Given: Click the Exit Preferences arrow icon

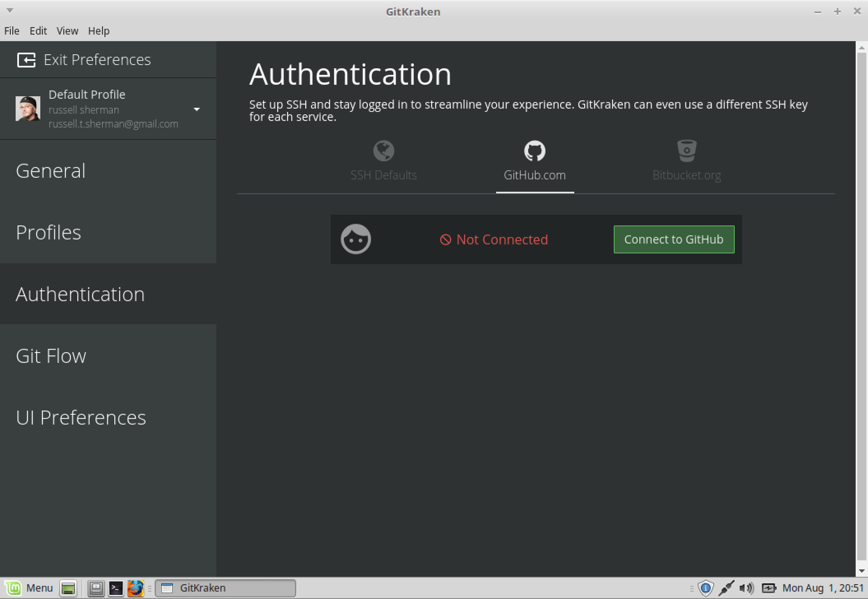Looking at the screenshot, I should [x=26, y=60].
